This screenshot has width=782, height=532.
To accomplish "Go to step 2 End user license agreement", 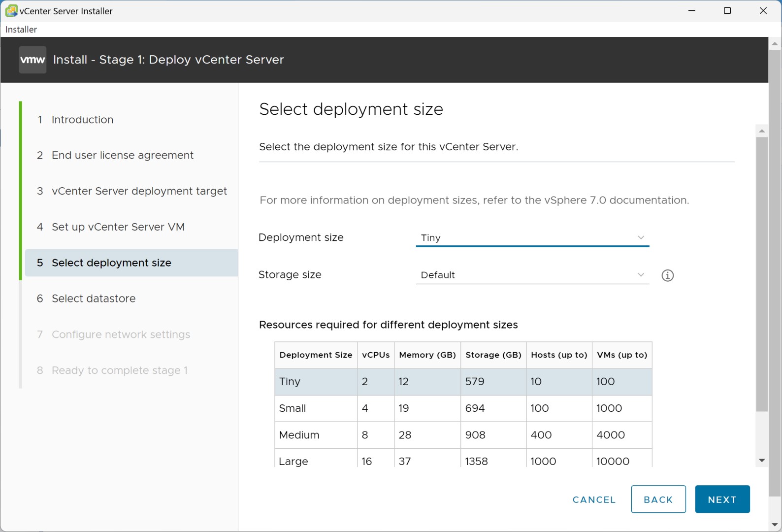I will 115,155.
